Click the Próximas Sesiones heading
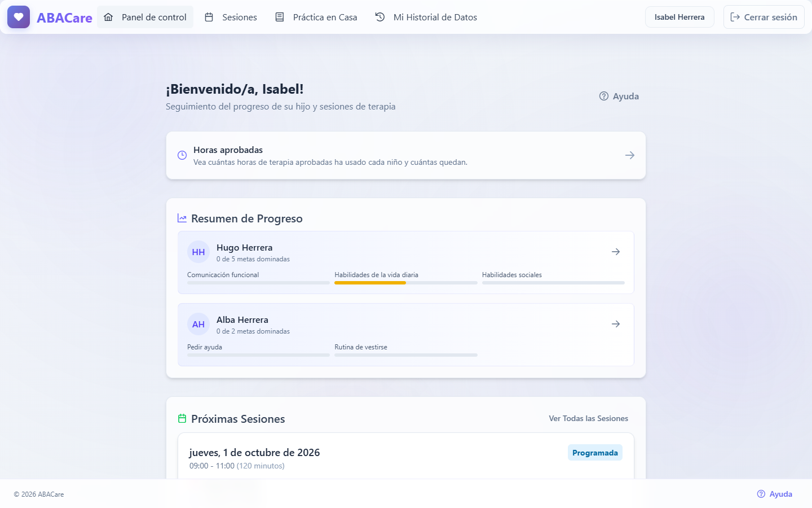Screen dimensions: 812x508 (238, 419)
